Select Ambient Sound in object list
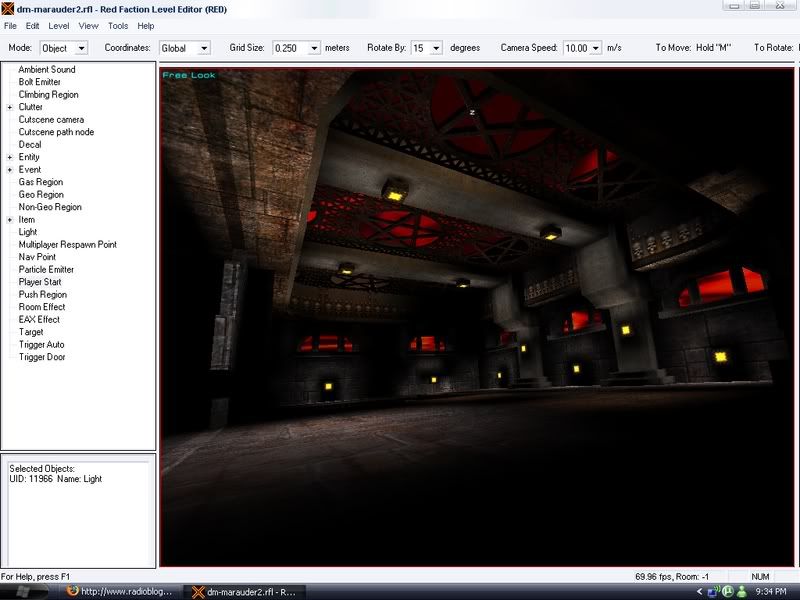 [47, 69]
